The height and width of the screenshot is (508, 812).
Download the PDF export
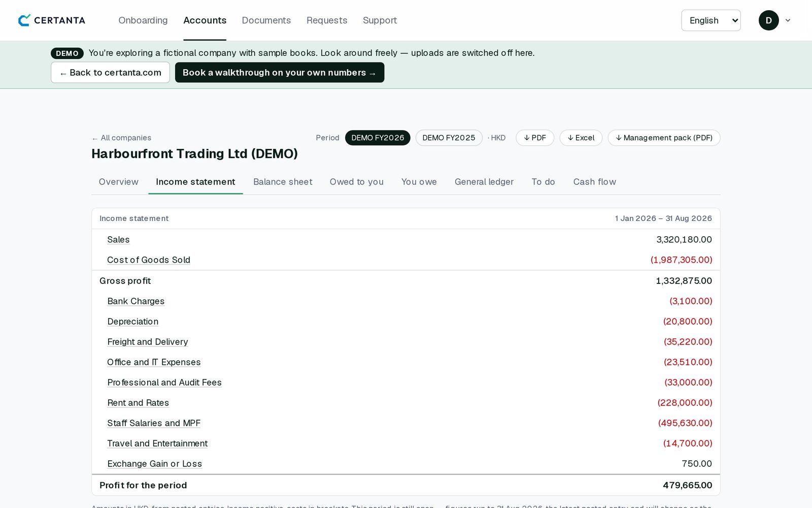(535, 138)
